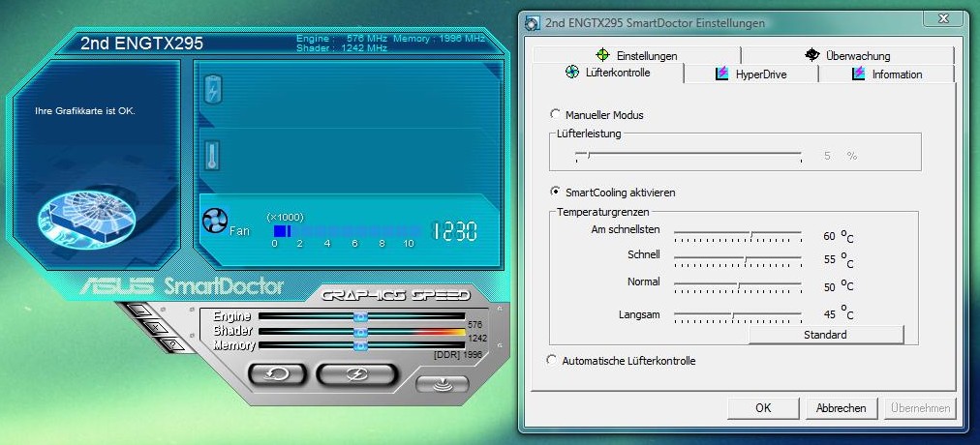Click the Abbrechen button
The width and height of the screenshot is (980, 445).
[841, 408]
